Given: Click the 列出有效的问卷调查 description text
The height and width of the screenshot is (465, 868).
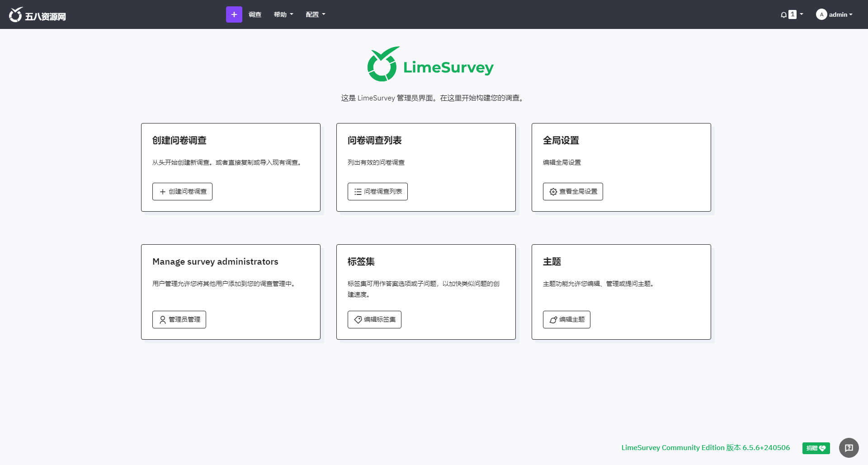Looking at the screenshot, I should (376, 162).
